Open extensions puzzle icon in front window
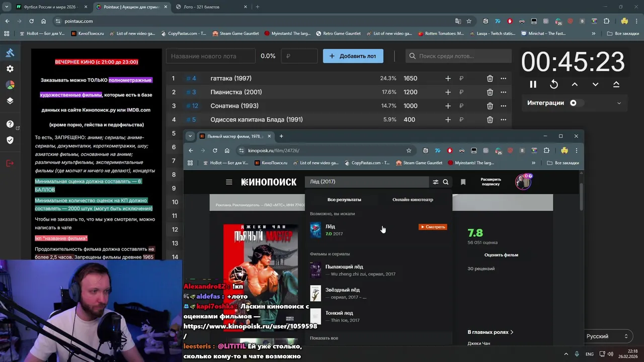This screenshot has width=644, height=362. [x=546, y=150]
